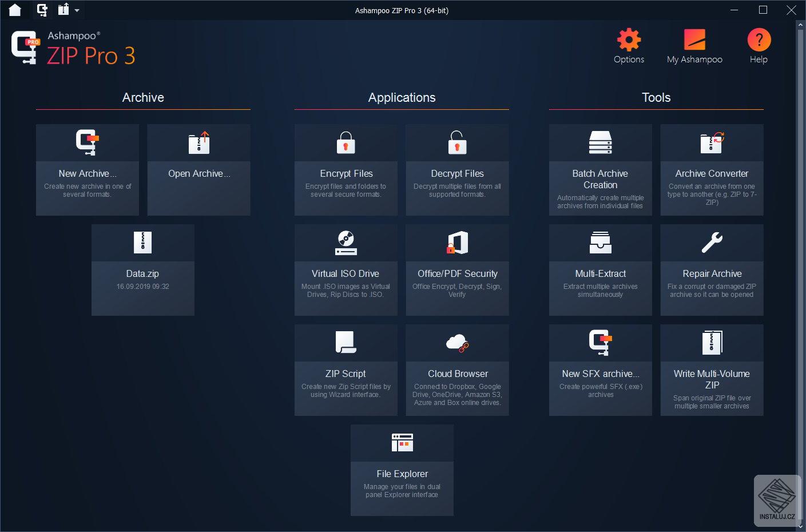This screenshot has width=806, height=532.
Task: Click the 'ZIP Script' label
Action: pyautogui.click(x=346, y=374)
